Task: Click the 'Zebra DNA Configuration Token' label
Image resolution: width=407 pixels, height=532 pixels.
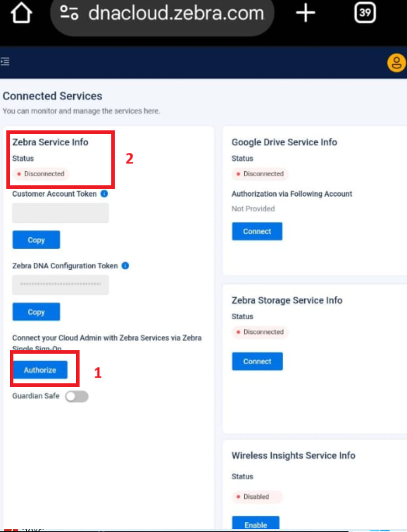Action: 65,266
